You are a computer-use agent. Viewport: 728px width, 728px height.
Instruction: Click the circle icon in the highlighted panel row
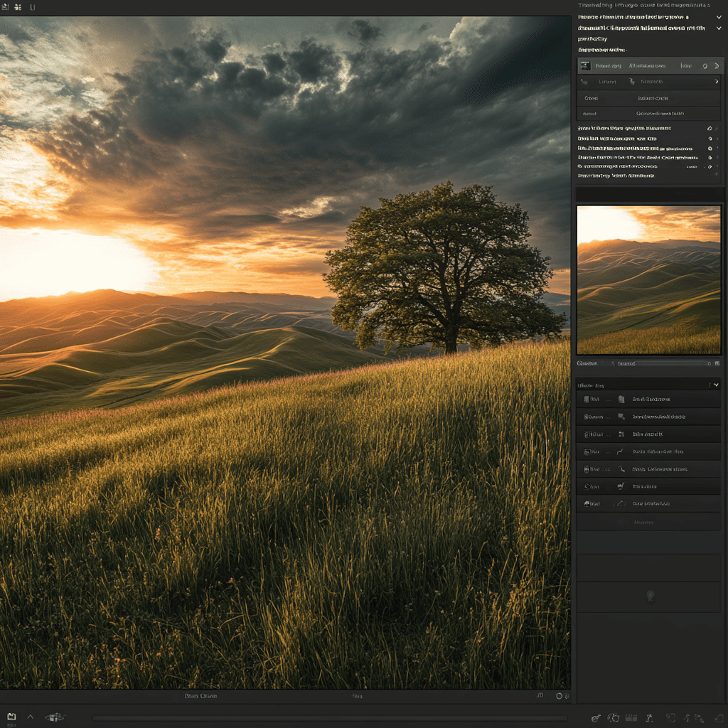[705, 66]
